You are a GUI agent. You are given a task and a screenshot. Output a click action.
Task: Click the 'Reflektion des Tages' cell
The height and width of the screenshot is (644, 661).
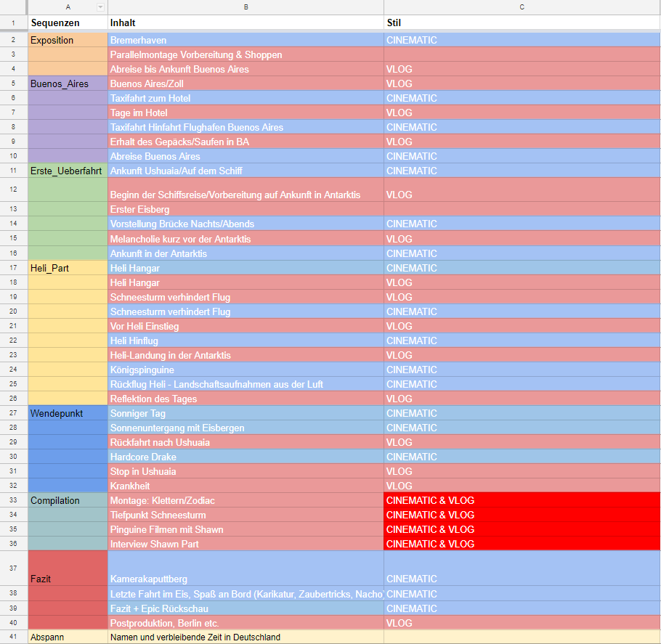click(x=246, y=399)
